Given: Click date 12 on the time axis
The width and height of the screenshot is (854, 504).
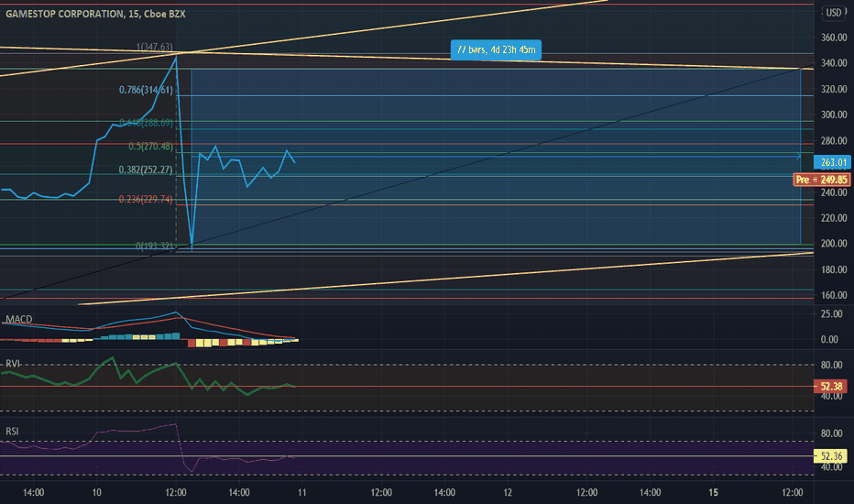Looking at the screenshot, I should [508, 493].
